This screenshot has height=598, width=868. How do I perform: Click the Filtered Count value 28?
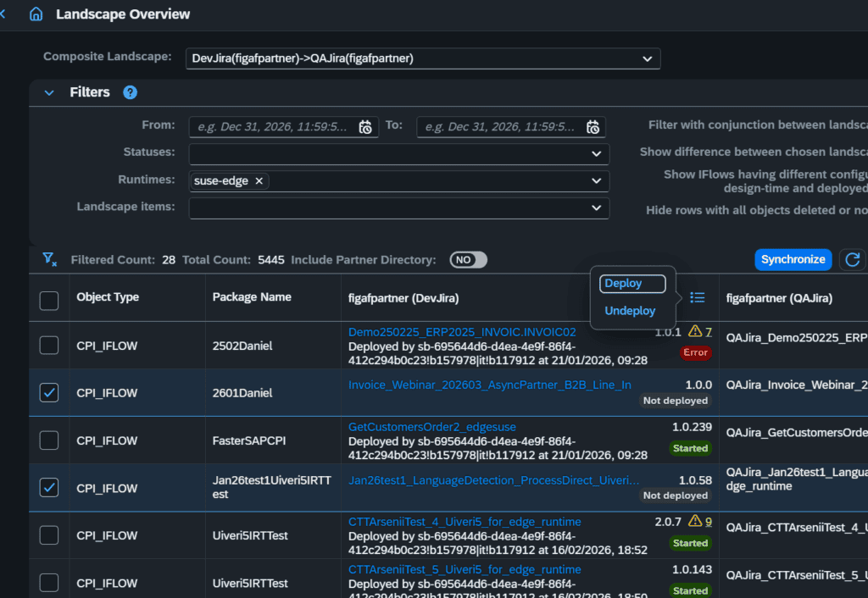(x=169, y=260)
